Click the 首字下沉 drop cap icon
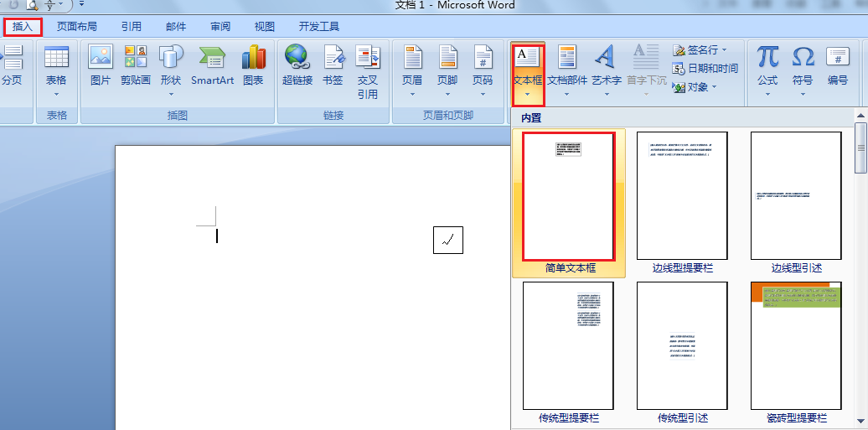 coord(646,56)
